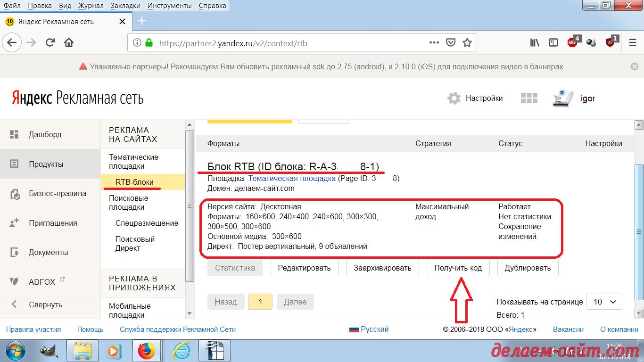Click Дублировать button
Image resolution: width=644 pixels, height=362 pixels.
[x=528, y=268]
